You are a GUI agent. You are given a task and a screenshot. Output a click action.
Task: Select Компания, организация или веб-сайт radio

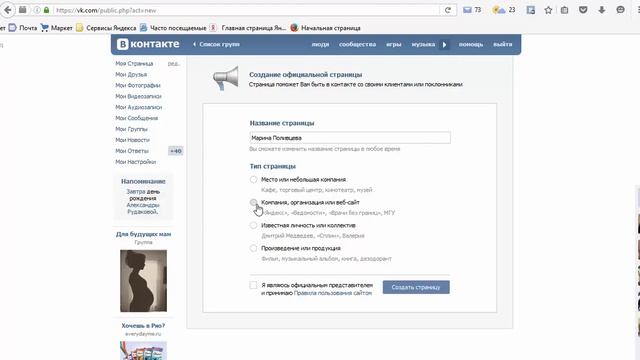pyautogui.click(x=253, y=202)
